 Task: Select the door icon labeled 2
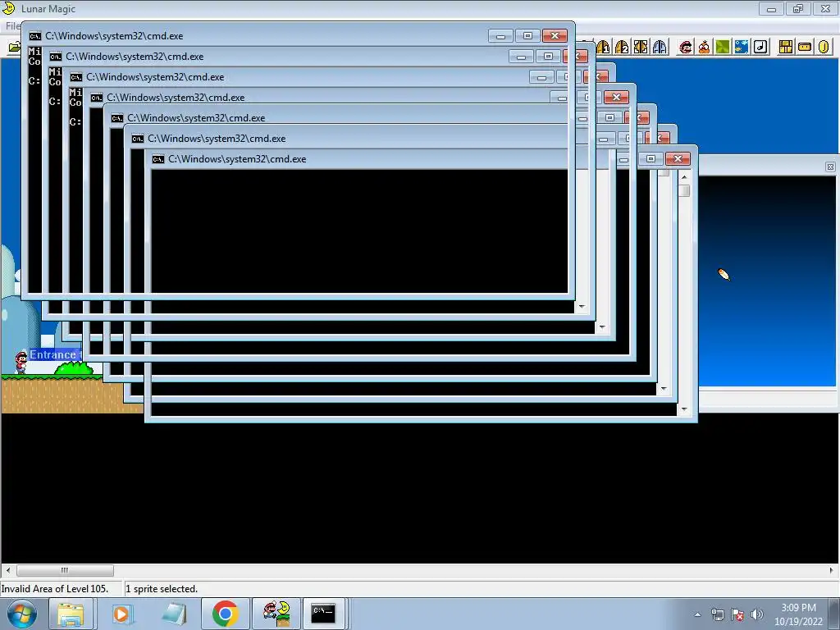(x=622, y=47)
